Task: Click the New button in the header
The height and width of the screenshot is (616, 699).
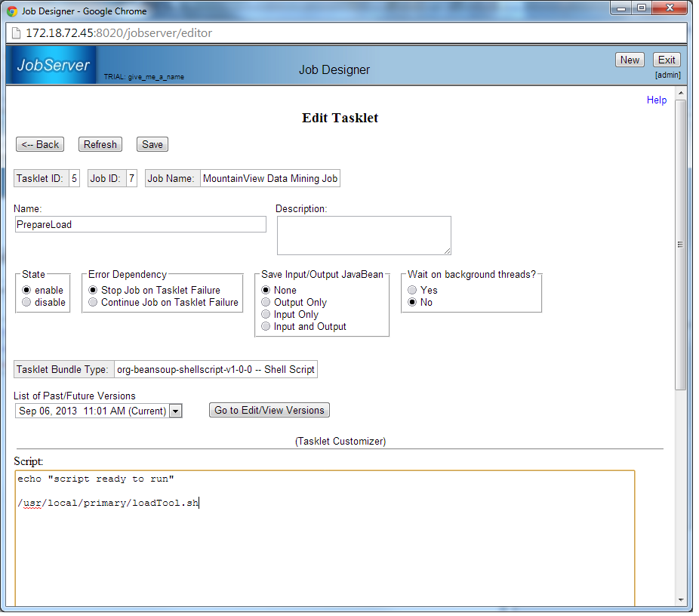Action: point(630,60)
